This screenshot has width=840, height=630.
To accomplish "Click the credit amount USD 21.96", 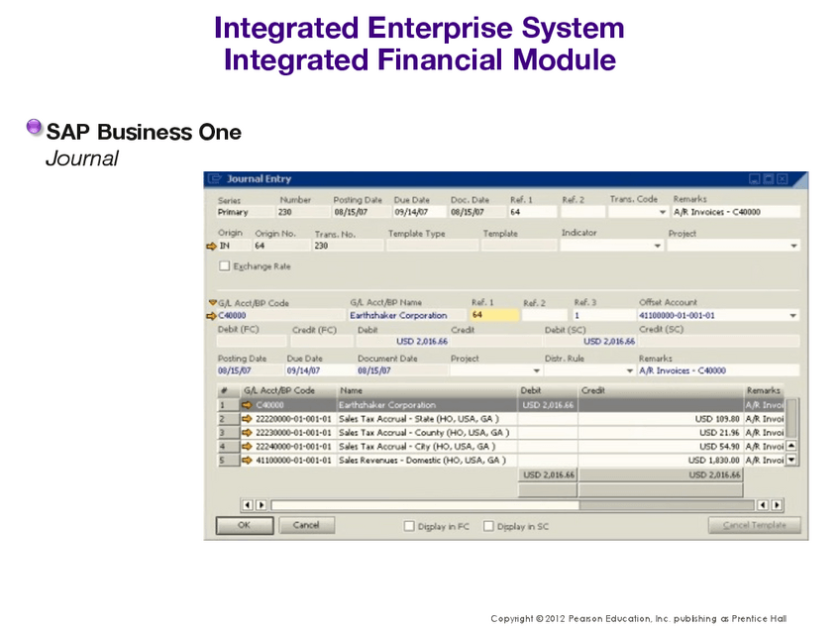I will 719,432.
